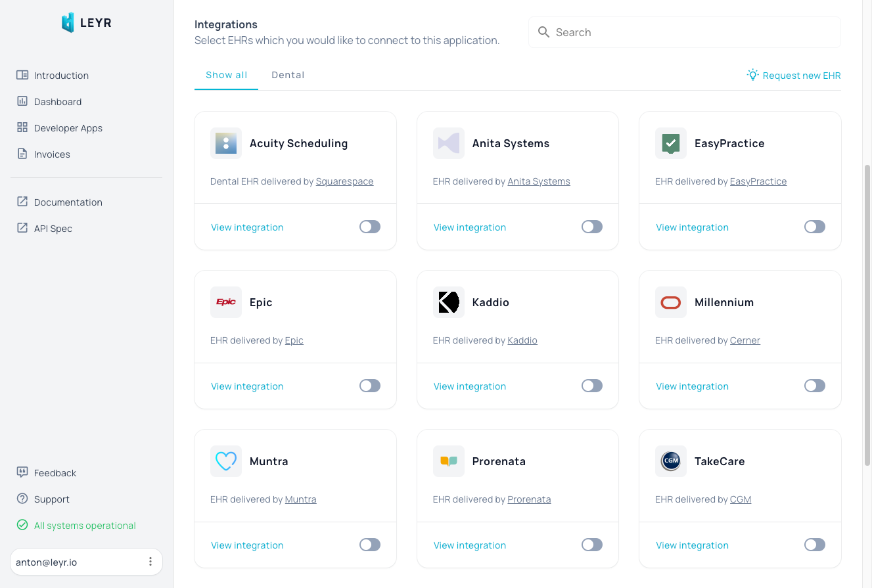872x588 pixels.
Task: Click the Muntra heart logo
Action: click(226, 461)
